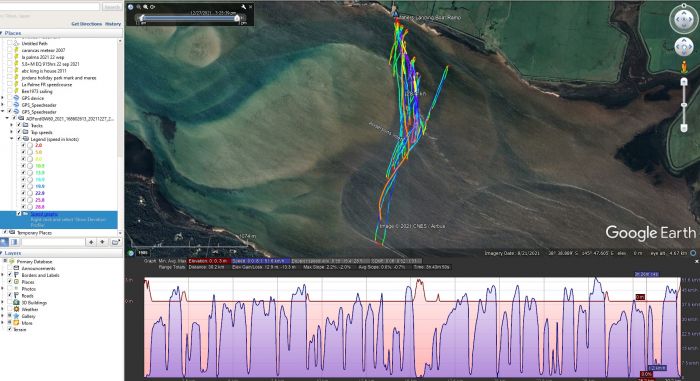Open the History link
This screenshot has width=700, height=381.
click(x=113, y=24)
